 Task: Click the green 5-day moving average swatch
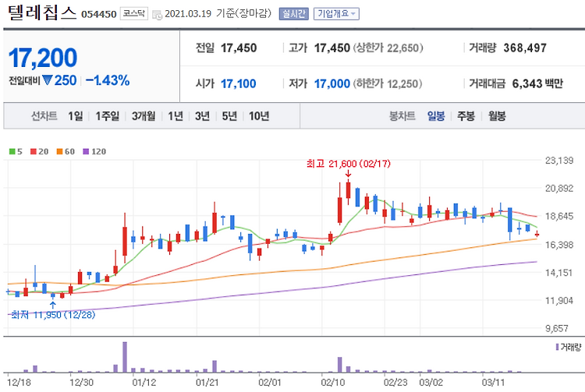[12, 152]
